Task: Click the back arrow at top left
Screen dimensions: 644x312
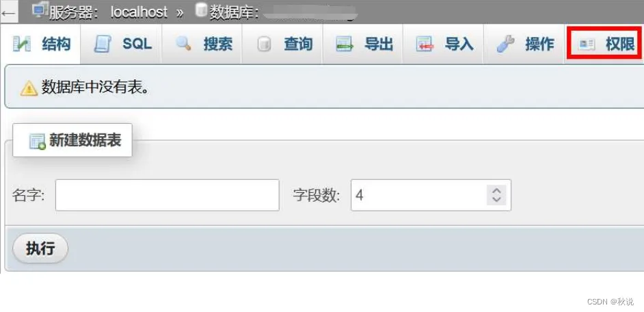Action: (x=8, y=12)
